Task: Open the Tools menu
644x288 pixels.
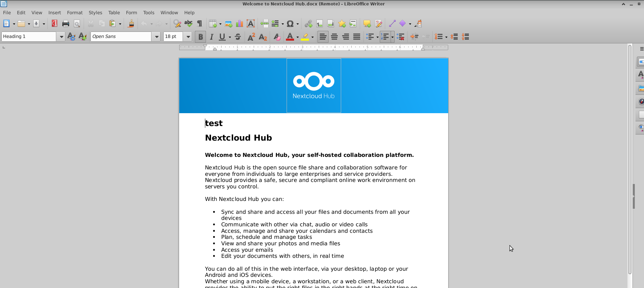Action: 148,13
